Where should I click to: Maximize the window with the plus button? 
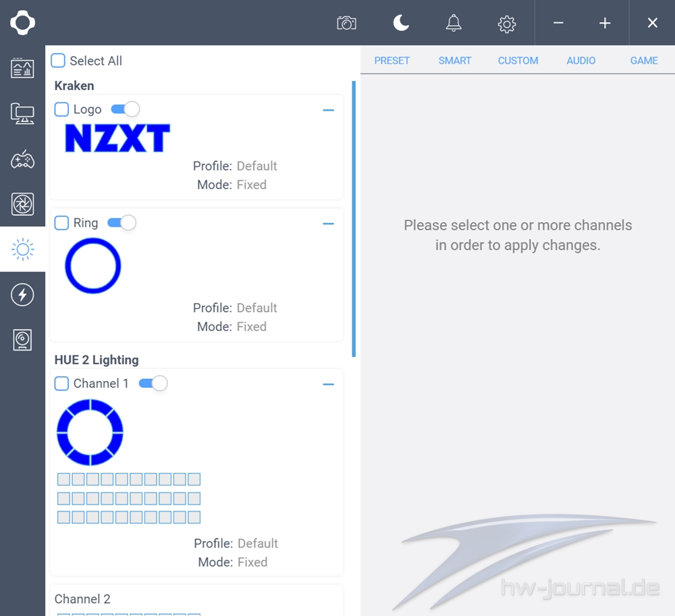(x=605, y=23)
